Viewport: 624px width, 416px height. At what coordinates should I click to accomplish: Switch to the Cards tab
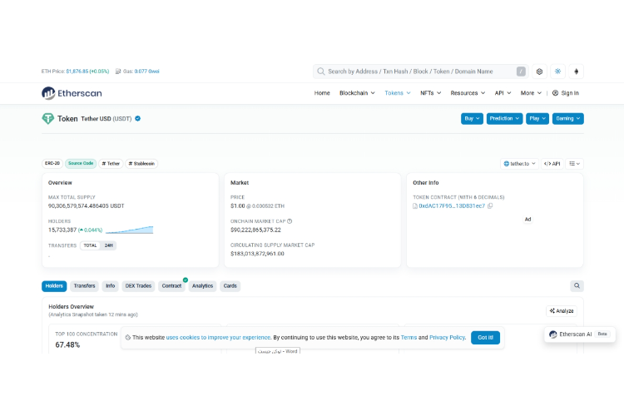[x=230, y=286]
